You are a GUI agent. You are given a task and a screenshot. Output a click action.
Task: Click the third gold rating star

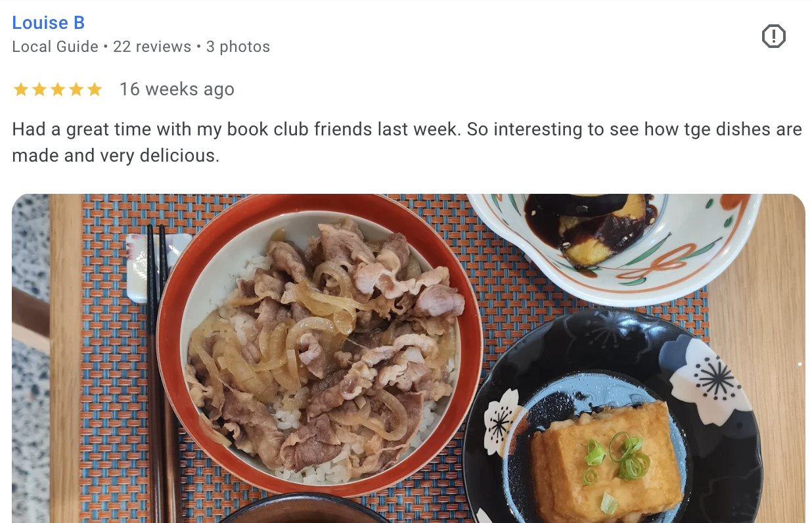58,89
